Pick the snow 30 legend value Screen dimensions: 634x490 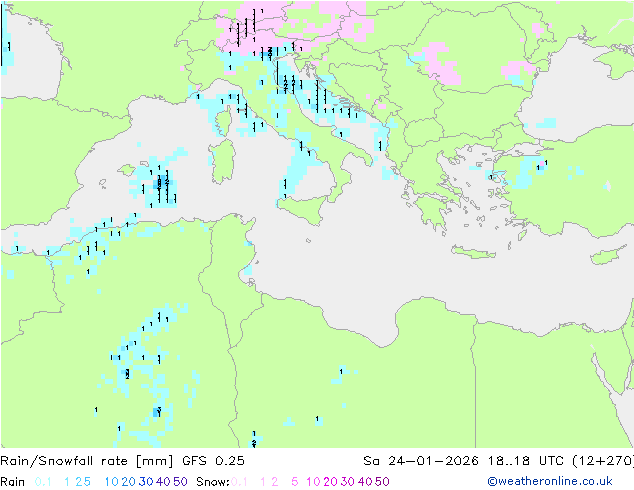[x=348, y=482]
